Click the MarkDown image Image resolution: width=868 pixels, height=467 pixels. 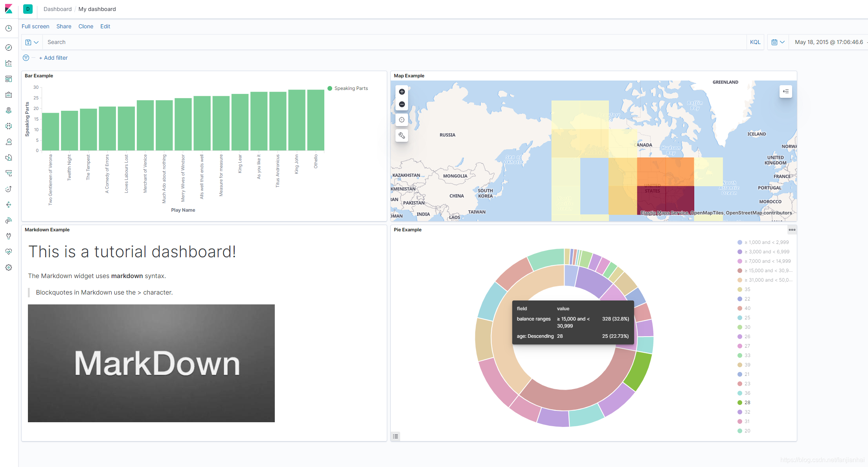[x=151, y=363]
